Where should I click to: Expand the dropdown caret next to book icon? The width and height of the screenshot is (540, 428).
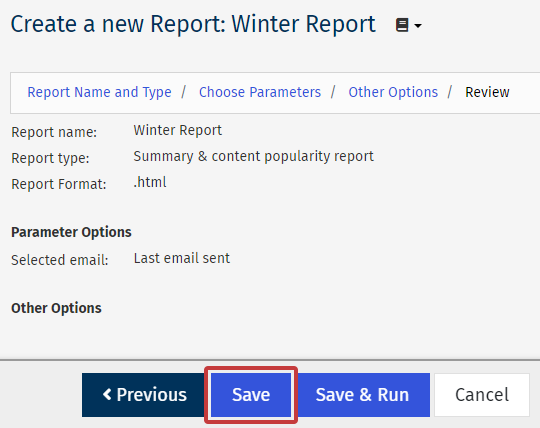(418, 26)
